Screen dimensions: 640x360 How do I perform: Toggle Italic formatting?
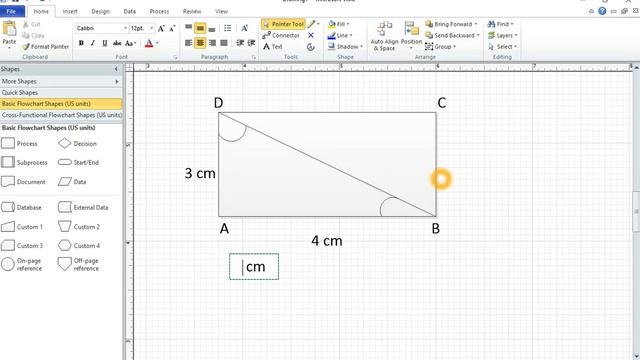pyautogui.click(x=93, y=43)
